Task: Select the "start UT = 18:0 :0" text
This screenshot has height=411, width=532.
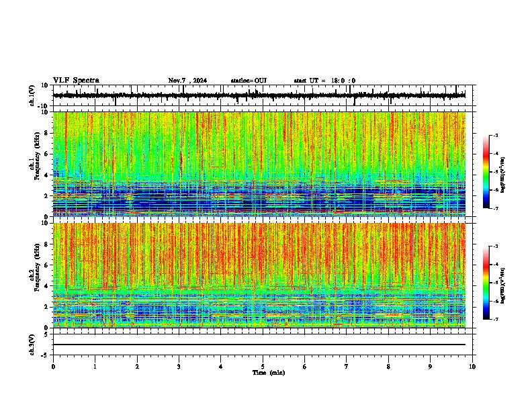Action: pyautogui.click(x=324, y=81)
